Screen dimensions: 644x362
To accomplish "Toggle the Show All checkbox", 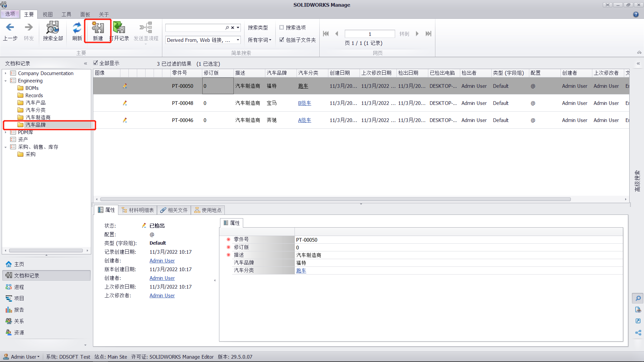I will tap(96, 63).
